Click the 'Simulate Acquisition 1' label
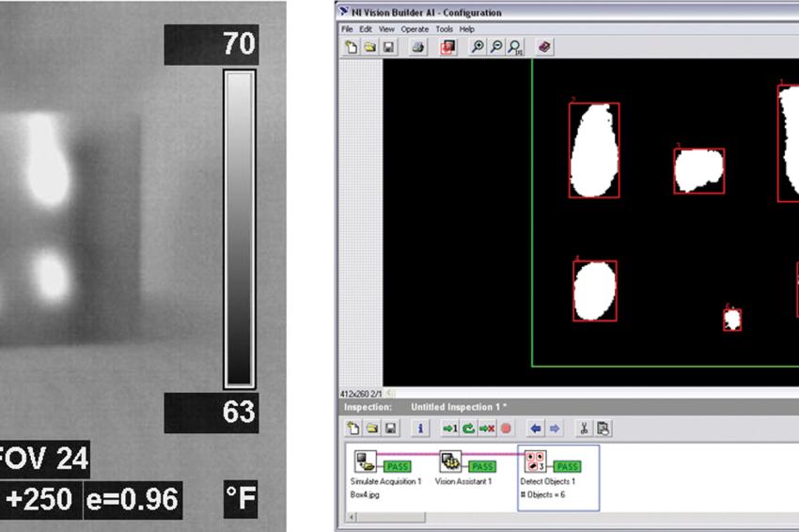This screenshot has height=532, width=799. coord(385,481)
